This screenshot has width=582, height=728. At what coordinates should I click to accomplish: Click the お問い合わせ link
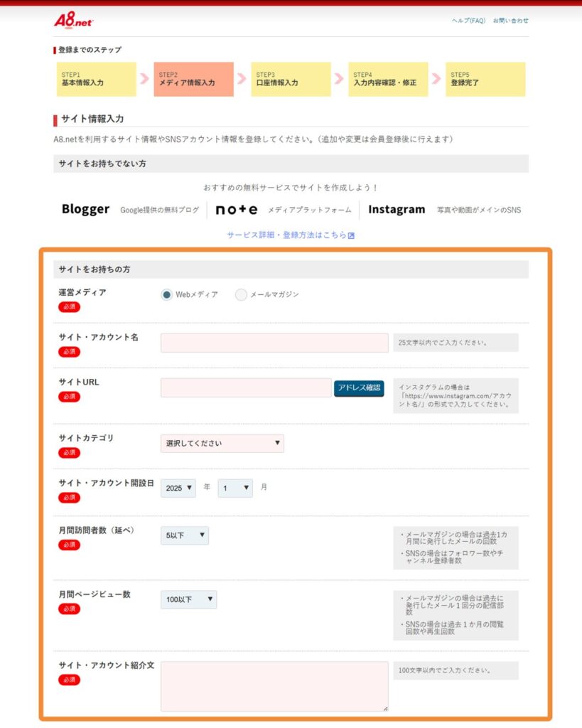click(x=510, y=21)
